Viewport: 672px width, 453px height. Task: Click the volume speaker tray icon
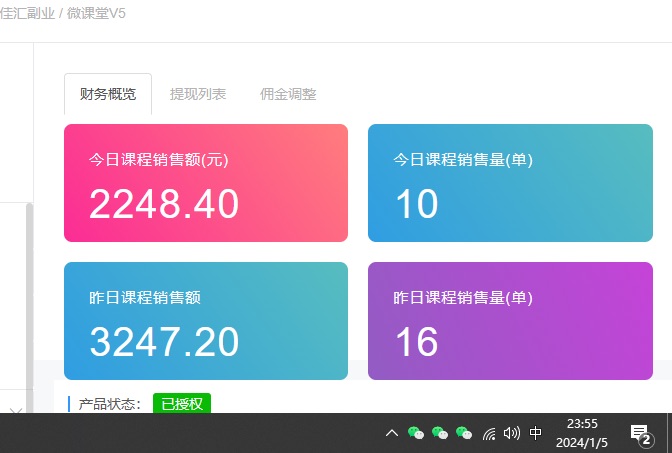[x=512, y=433]
